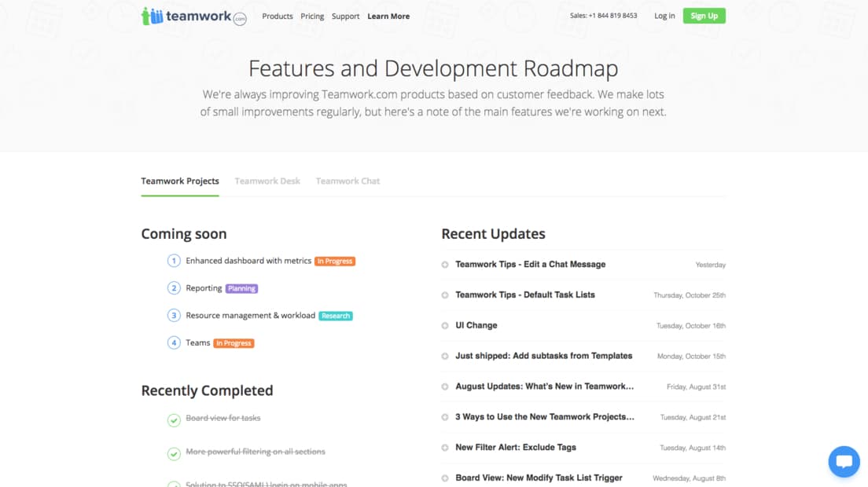Click the 'Recently Completed' heading
Screen dimensions: 868x487
coord(207,390)
